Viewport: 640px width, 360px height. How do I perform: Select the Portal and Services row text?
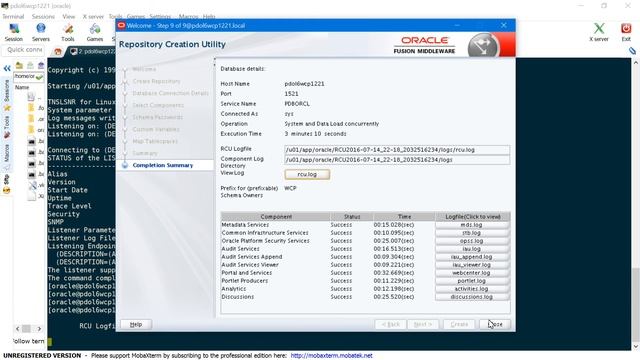click(247, 273)
